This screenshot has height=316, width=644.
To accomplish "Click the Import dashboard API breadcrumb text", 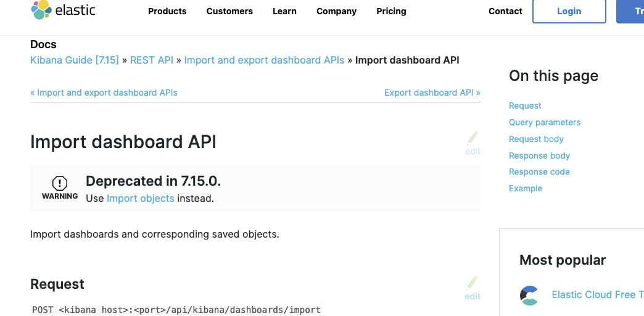I will pos(407,60).
